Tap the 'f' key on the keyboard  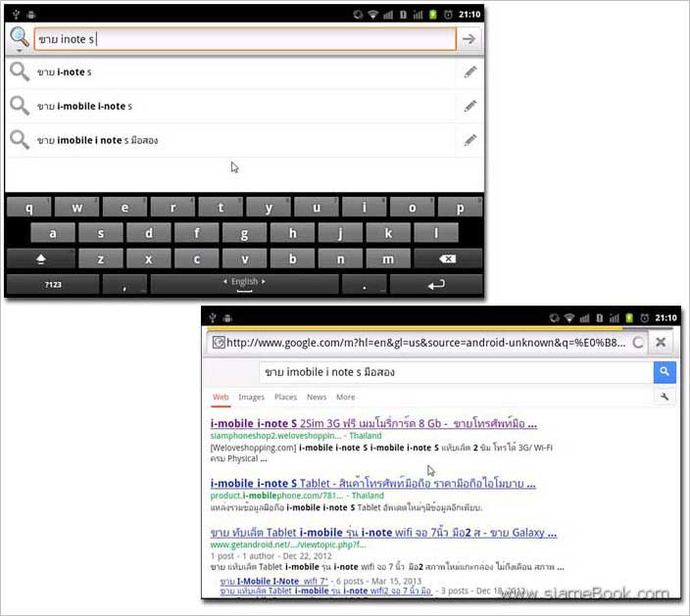coord(197,233)
